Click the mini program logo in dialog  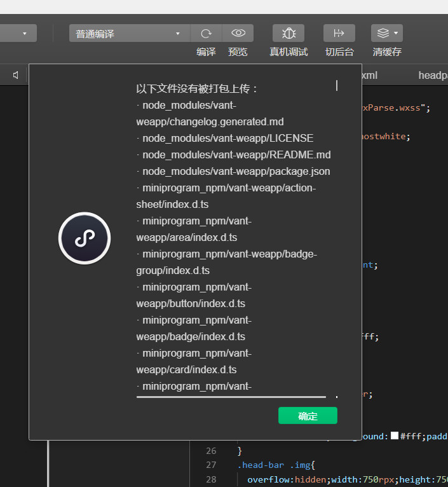(85, 238)
